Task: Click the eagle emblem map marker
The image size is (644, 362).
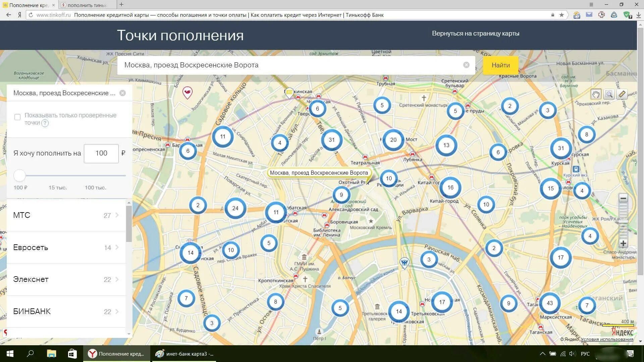Action: (405, 263)
